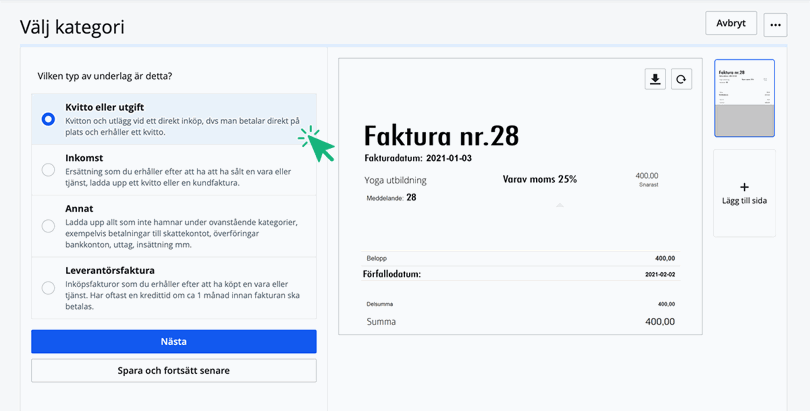The height and width of the screenshot is (411, 810).
Task: Click the Avbryt button
Action: pyautogui.click(x=731, y=23)
